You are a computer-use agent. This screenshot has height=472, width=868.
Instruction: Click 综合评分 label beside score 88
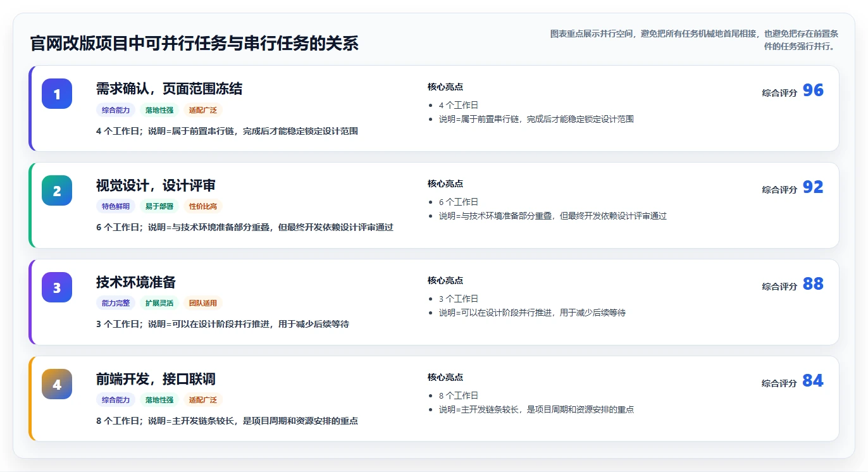click(x=779, y=287)
